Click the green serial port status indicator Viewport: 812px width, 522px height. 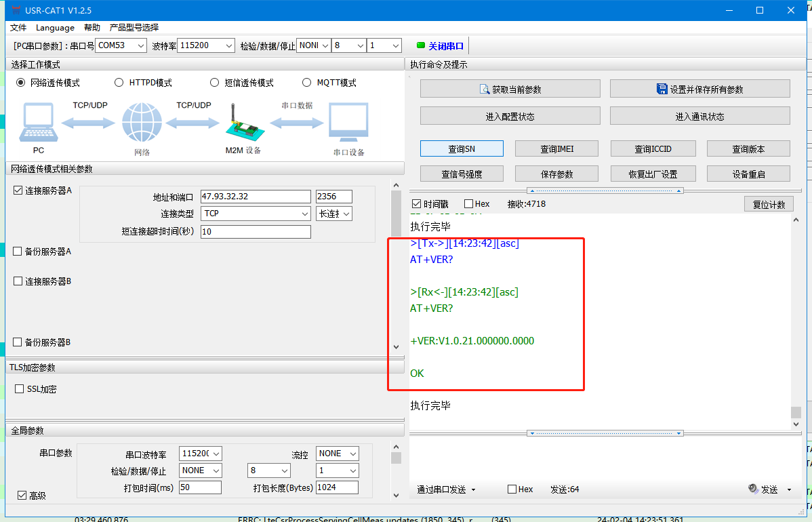(x=420, y=46)
